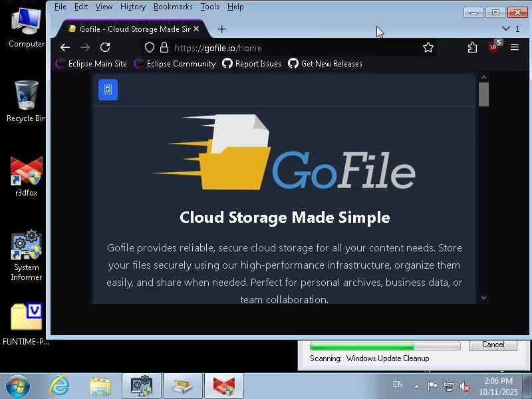The image size is (532, 399).
Task: Reload the Gofile page
Action: tap(105, 47)
